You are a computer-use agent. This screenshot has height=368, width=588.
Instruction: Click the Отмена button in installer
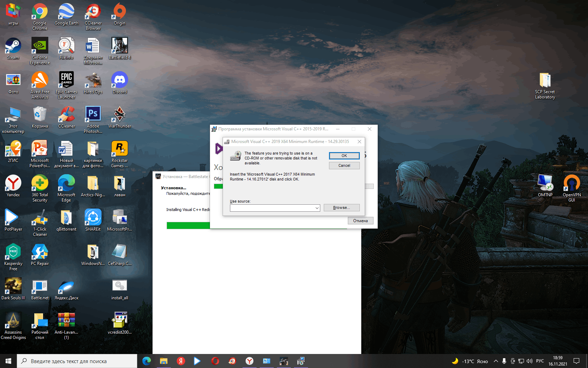[x=360, y=221]
